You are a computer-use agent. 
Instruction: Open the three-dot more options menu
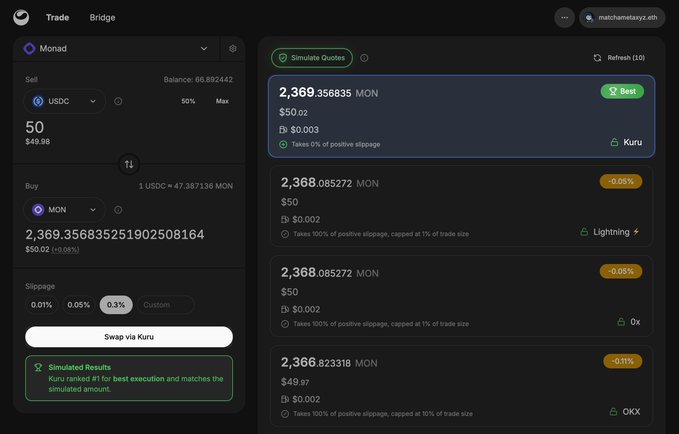(x=564, y=18)
